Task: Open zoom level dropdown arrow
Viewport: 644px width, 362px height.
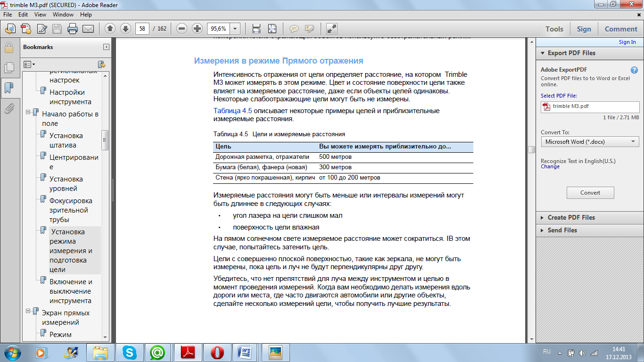Action: pyautogui.click(x=235, y=29)
